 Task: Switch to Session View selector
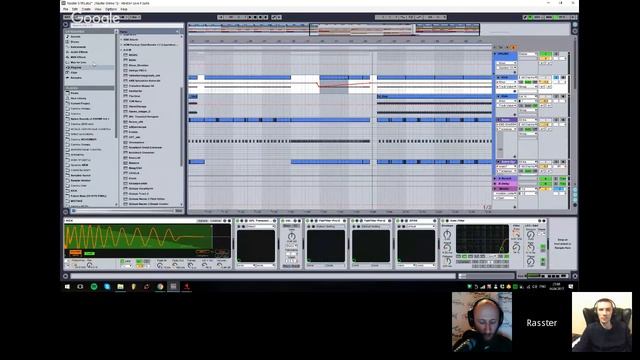click(x=575, y=31)
